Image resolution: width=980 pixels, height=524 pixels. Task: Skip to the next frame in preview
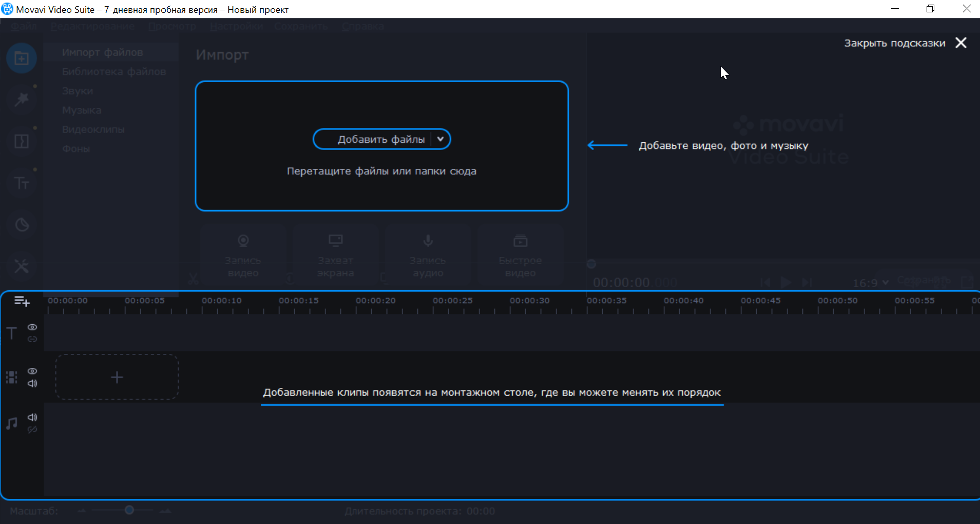coord(807,282)
